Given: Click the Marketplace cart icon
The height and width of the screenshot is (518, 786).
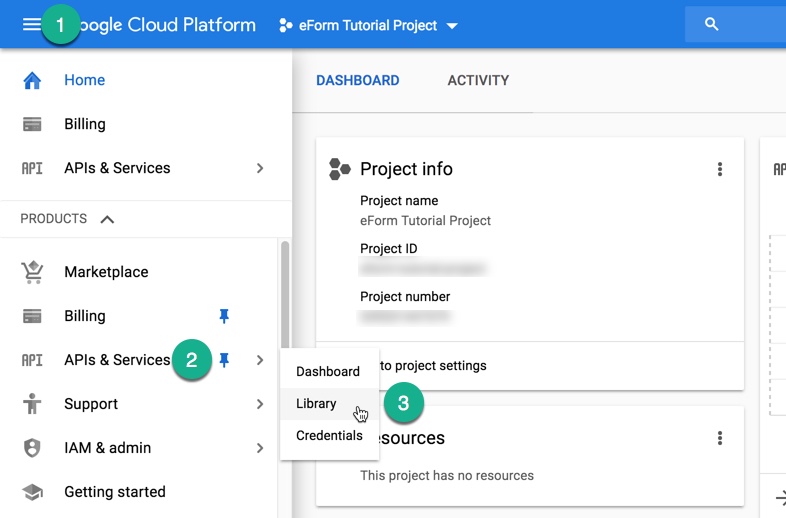Looking at the screenshot, I should [x=32, y=272].
